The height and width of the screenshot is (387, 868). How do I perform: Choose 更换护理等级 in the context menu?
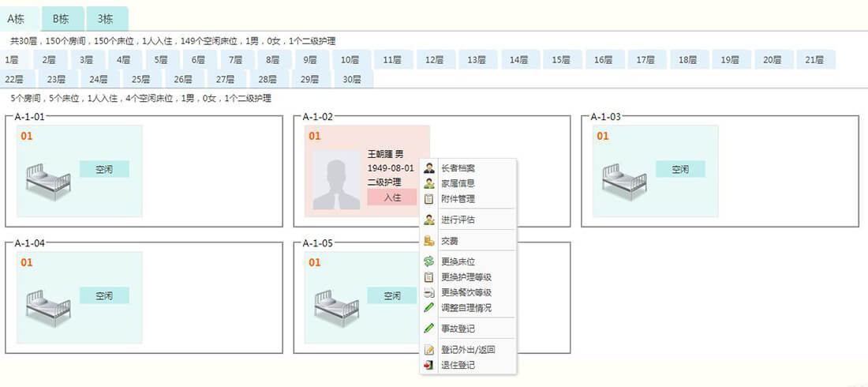point(466,277)
